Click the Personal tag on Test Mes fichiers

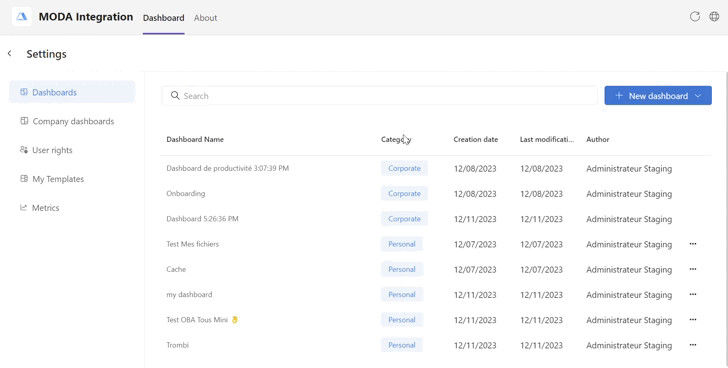(x=402, y=244)
